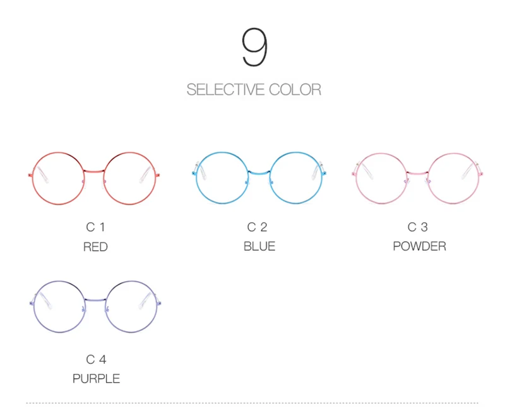Select the C 2 label
Image resolution: width=505 pixels, height=420 pixels.
[x=257, y=227]
